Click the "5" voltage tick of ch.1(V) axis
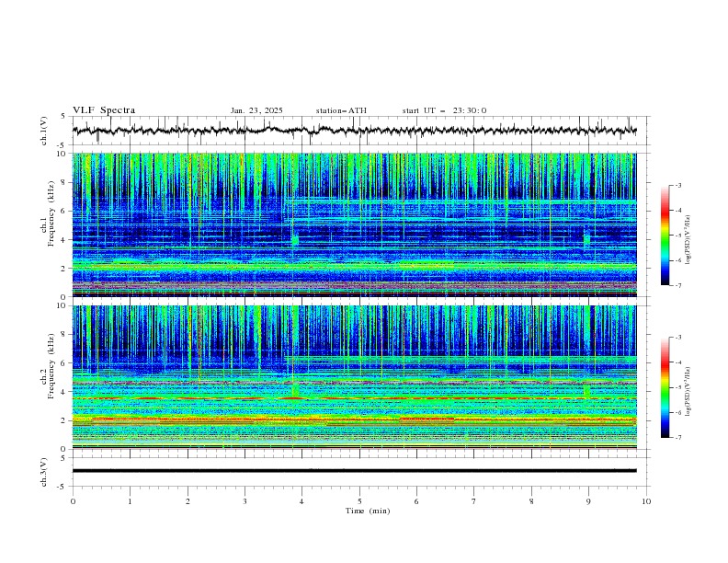Image resolution: width=728 pixels, height=563 pixels. 63,116
